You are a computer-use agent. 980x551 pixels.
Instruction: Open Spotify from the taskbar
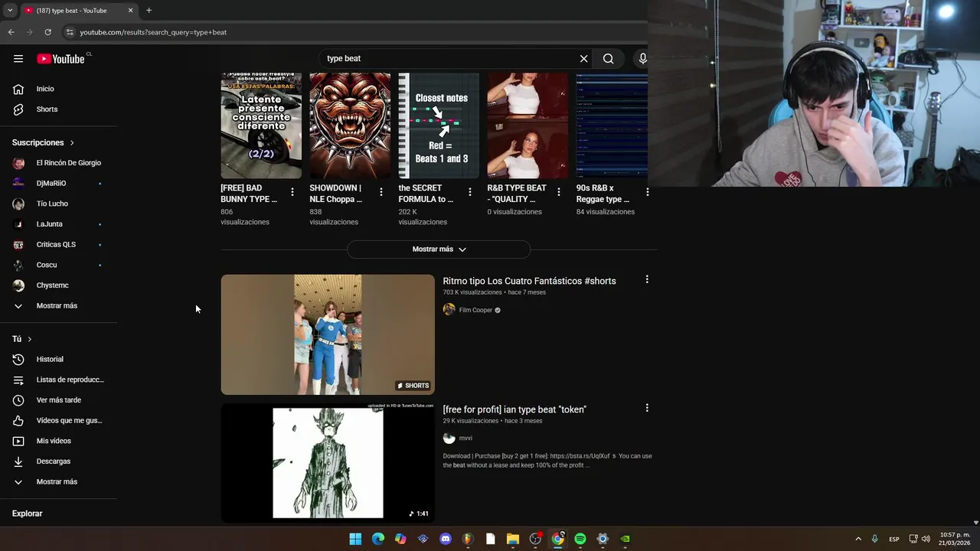click(x=580, y=539)
